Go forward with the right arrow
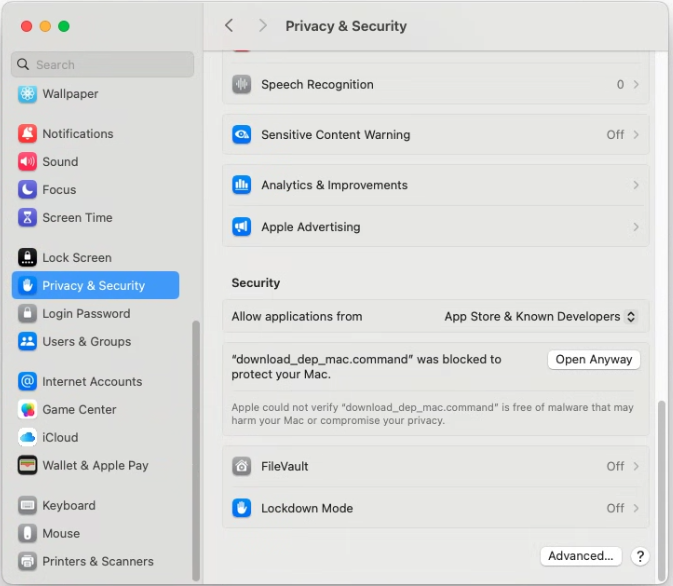Viewport: 673px width, 586px height. (x=263, y=25)
